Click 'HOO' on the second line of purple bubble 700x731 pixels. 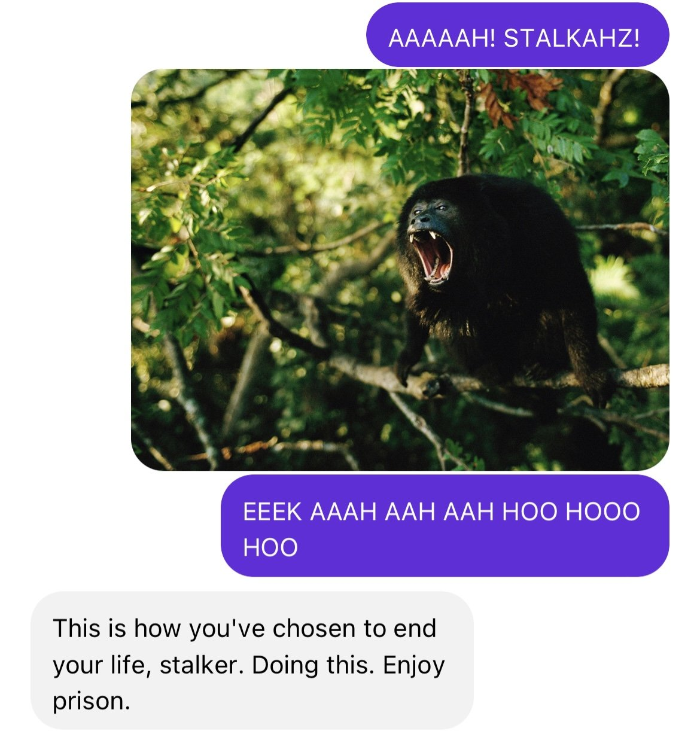270,547
